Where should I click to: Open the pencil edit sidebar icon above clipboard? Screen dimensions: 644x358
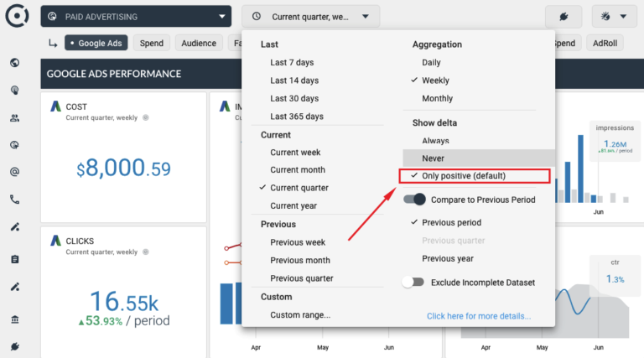point(15,227)
